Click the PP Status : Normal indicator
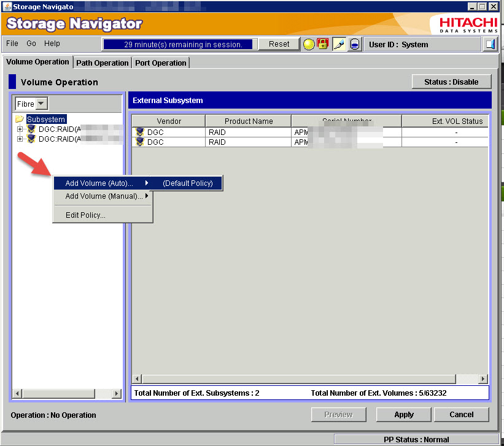The image size is (504, 446). (416, 440)
